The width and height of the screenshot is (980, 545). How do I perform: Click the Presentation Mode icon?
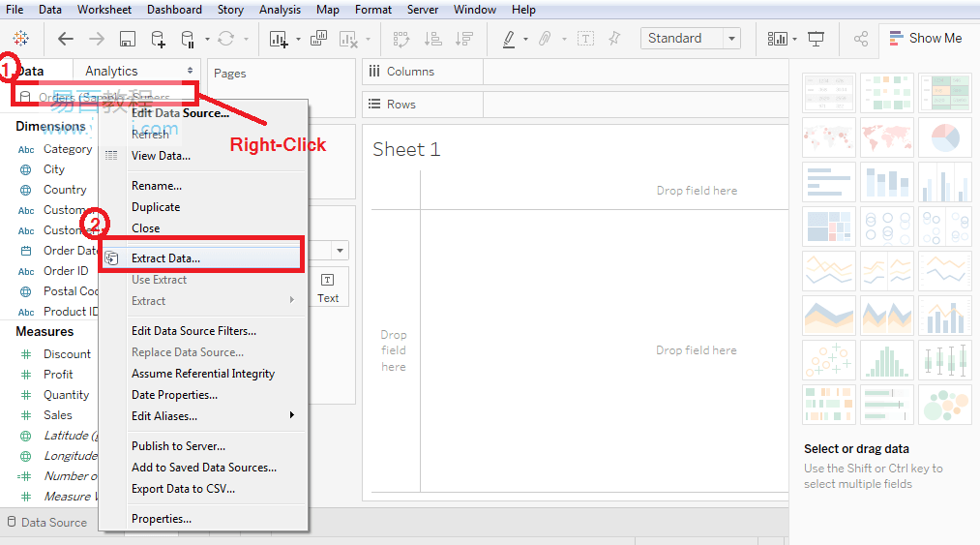[x=816, y=39]
